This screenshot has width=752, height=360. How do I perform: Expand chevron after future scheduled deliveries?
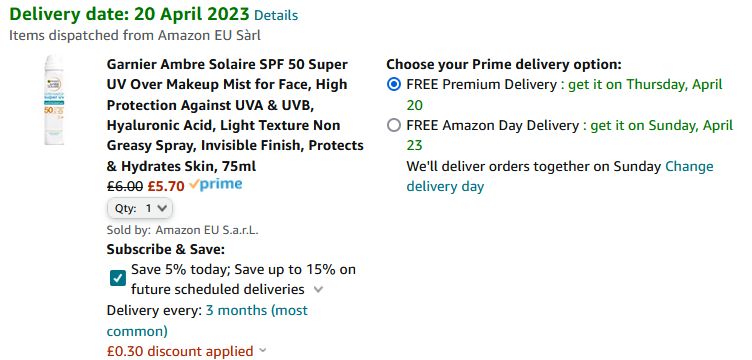pos(318,290)
